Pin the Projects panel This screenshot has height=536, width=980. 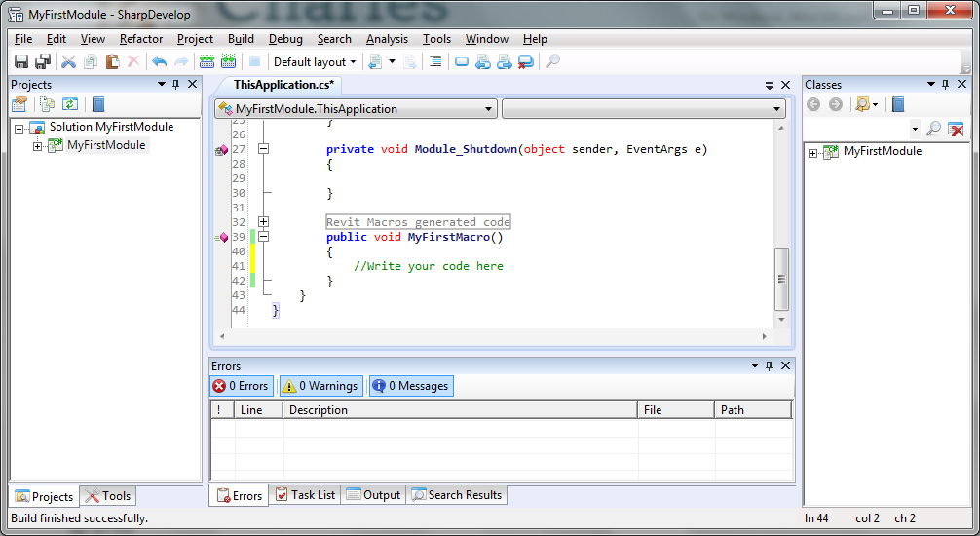coord(176,84)
